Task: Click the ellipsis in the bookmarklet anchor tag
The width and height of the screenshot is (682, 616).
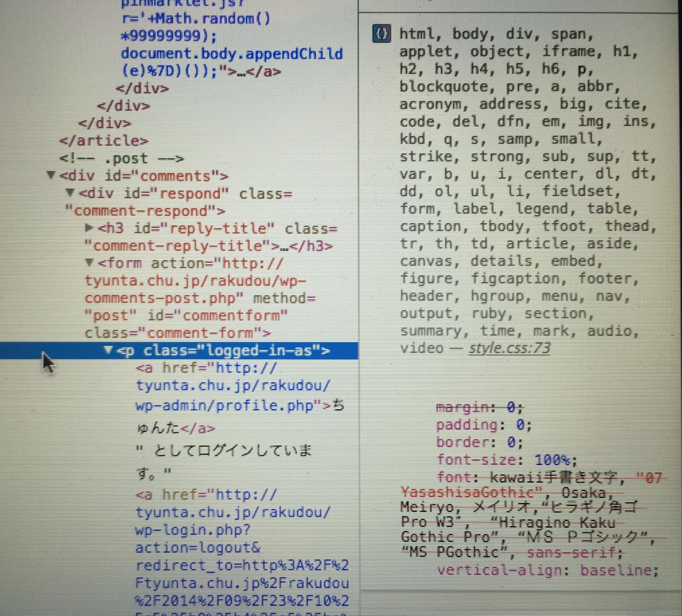Action: click(242, 72)
